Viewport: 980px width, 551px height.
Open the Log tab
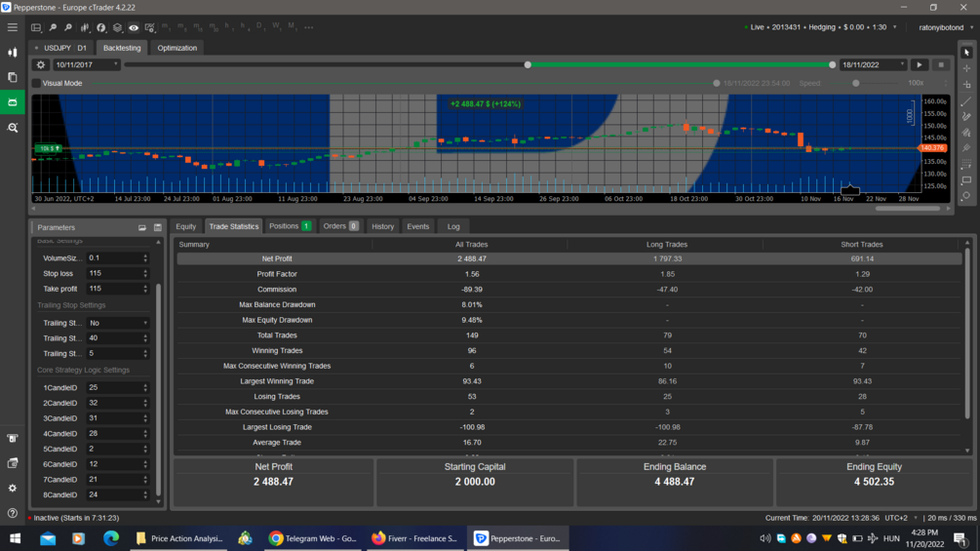click(x=453, y=227)
